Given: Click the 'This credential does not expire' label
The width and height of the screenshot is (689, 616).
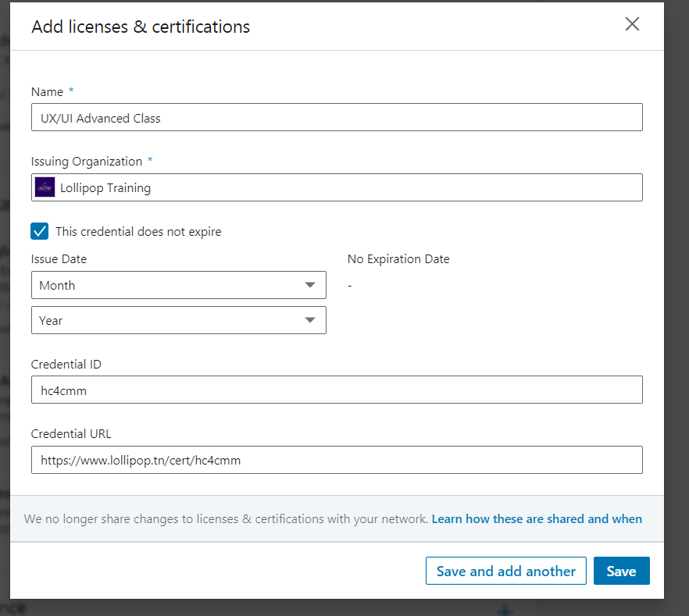Looking at the screenshot, I should click(x=138, y=231).
